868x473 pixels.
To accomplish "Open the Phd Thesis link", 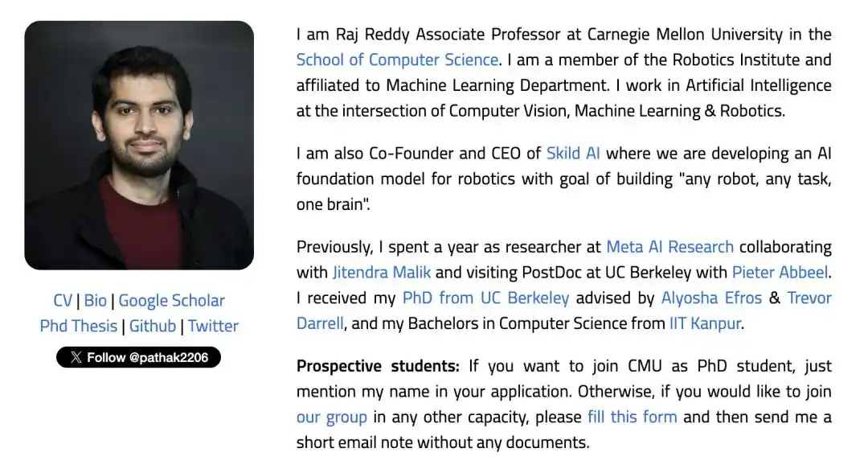I will click(x=79, y=327).
